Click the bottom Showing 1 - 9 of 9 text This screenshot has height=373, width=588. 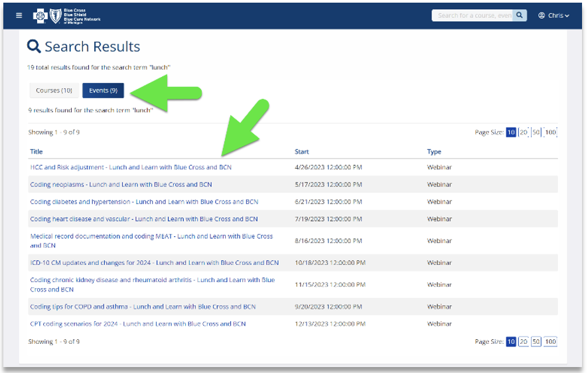point(54,342)
